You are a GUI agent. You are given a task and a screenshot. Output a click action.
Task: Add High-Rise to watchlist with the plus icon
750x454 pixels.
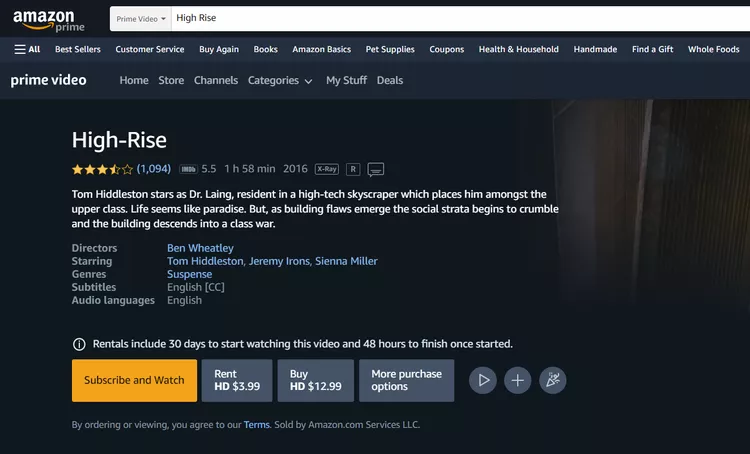point(518,380)
